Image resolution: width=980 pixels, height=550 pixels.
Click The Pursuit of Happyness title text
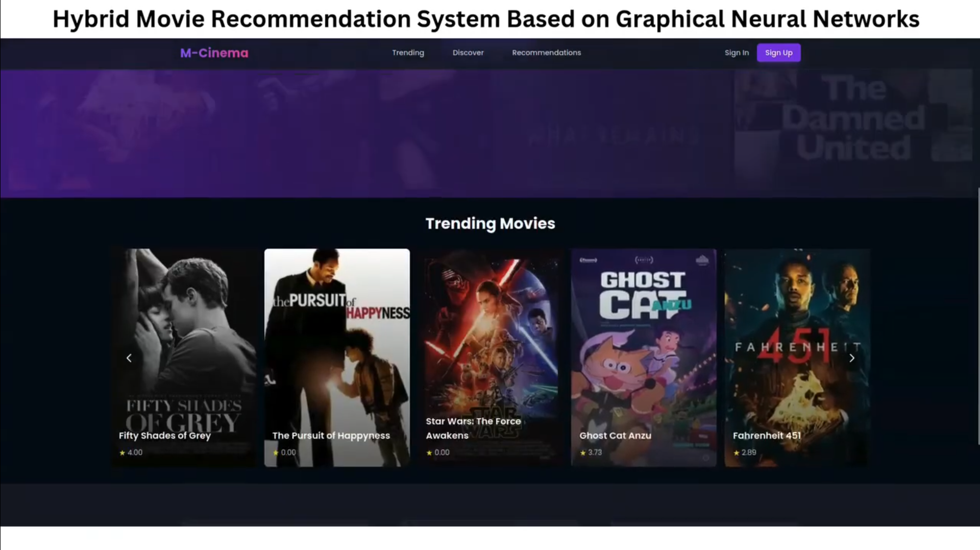tap(331, 436)
